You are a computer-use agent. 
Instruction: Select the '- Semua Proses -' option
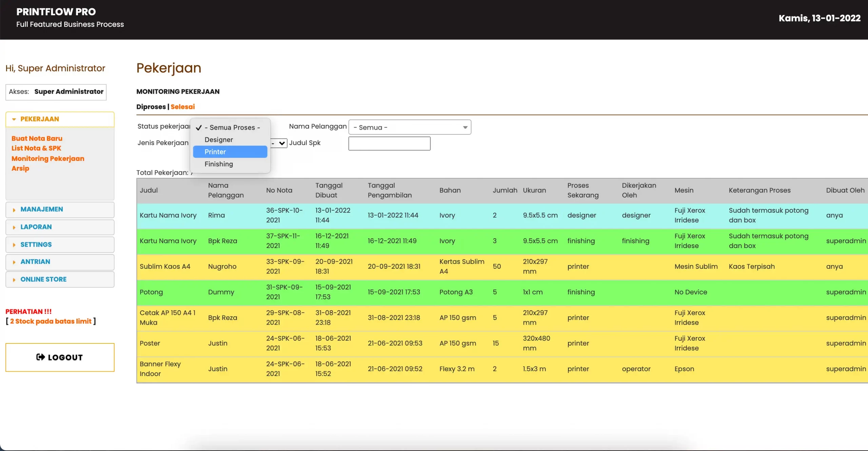click(x=230, y=127)
